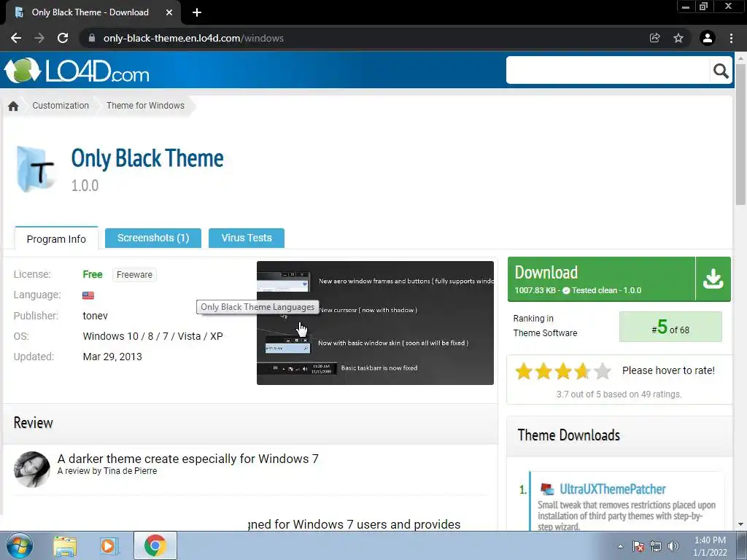Open the Windows Start button
This screenshot has width=747, height=560.
[x=20, y=545]
